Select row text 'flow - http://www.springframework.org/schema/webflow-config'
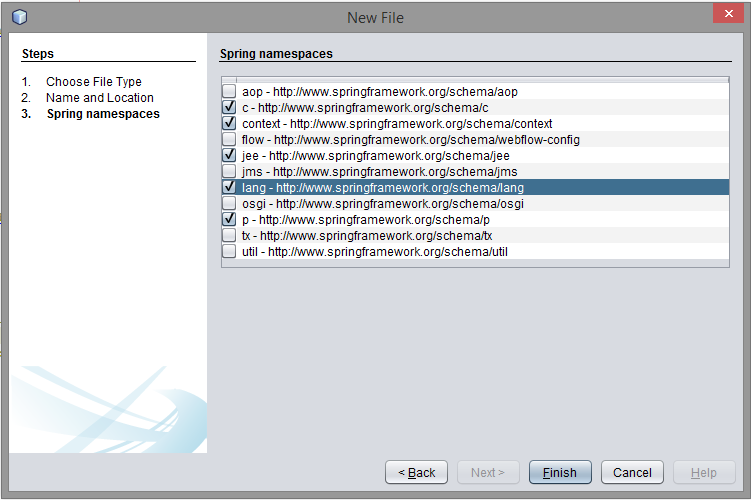Viewport: 751px width, 500px height. tap(410, 140)
